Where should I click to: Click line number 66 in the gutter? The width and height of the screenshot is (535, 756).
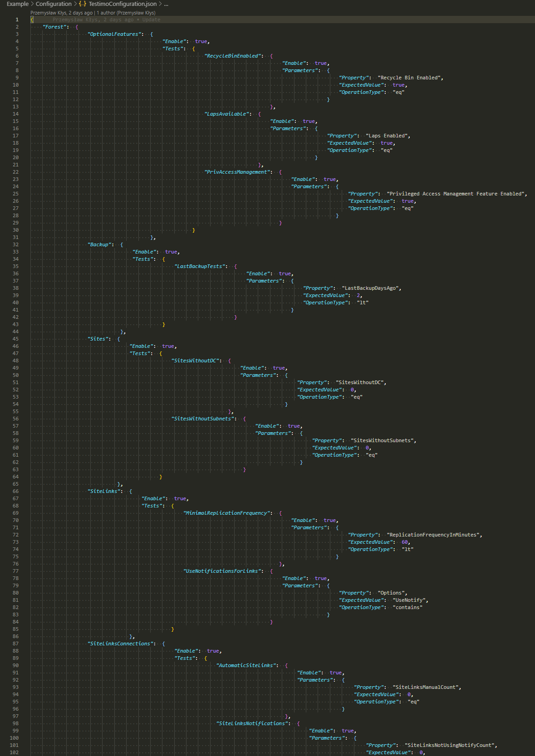pyautogui.click(x=16, y=491)
